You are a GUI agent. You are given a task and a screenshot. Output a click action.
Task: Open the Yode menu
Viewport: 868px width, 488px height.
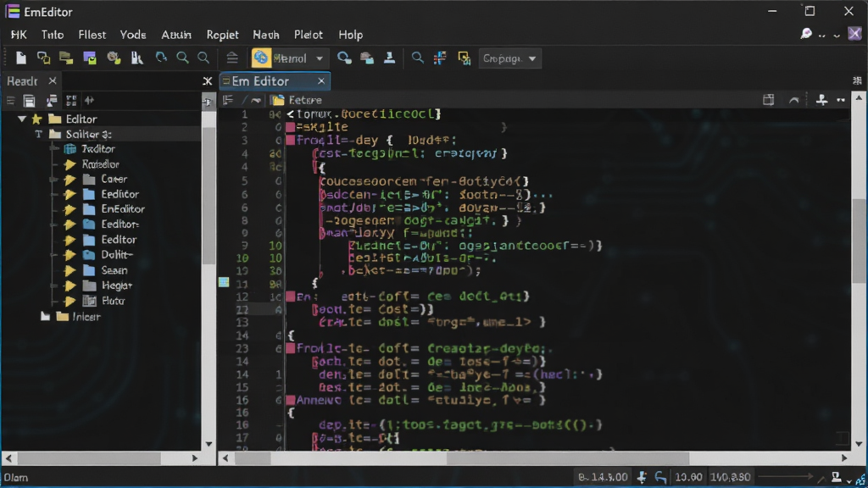(x=133, y=34)
